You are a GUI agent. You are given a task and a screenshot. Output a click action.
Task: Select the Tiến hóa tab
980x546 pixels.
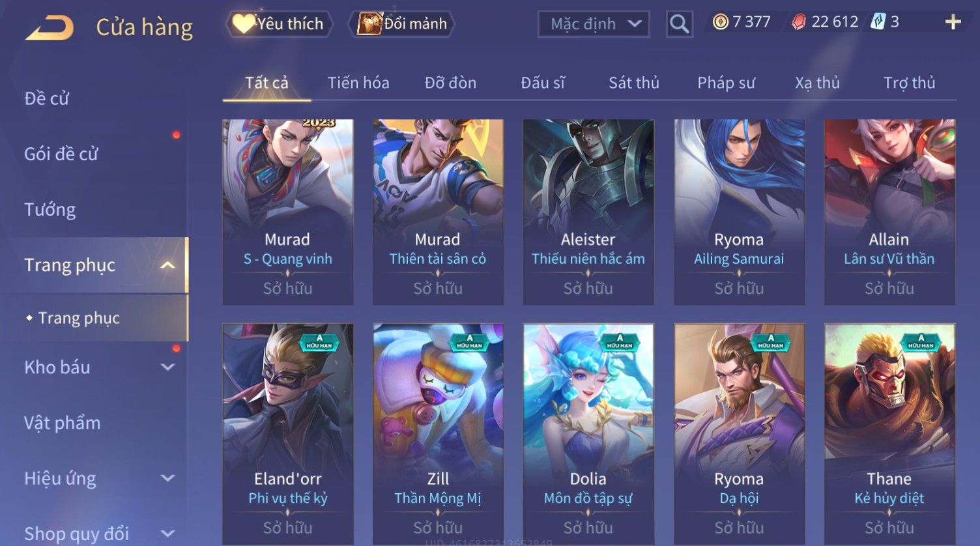point(358,83)
